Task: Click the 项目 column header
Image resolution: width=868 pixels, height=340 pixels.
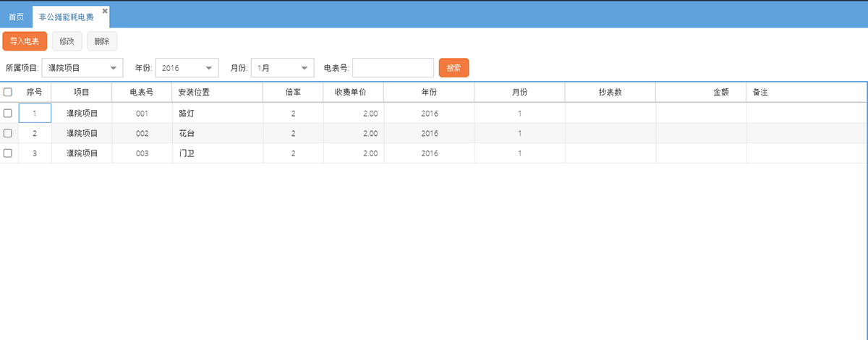Action: pyautogui.click(x=82, y=93)
